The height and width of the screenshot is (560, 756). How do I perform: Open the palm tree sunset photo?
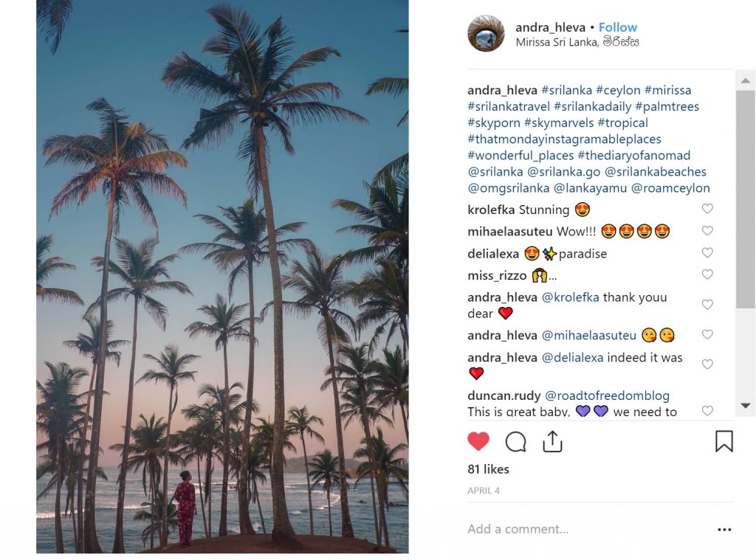pyautogui.click(x=222, y=277)
